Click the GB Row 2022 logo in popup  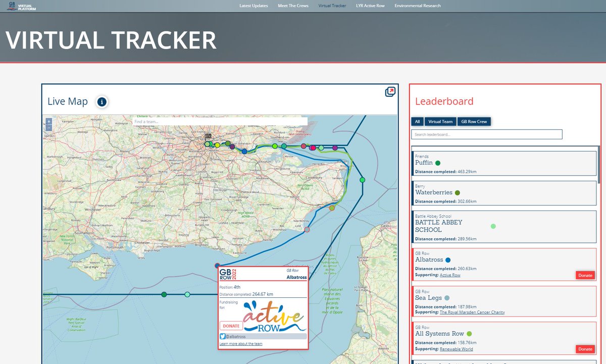click(x=228, y=274)
